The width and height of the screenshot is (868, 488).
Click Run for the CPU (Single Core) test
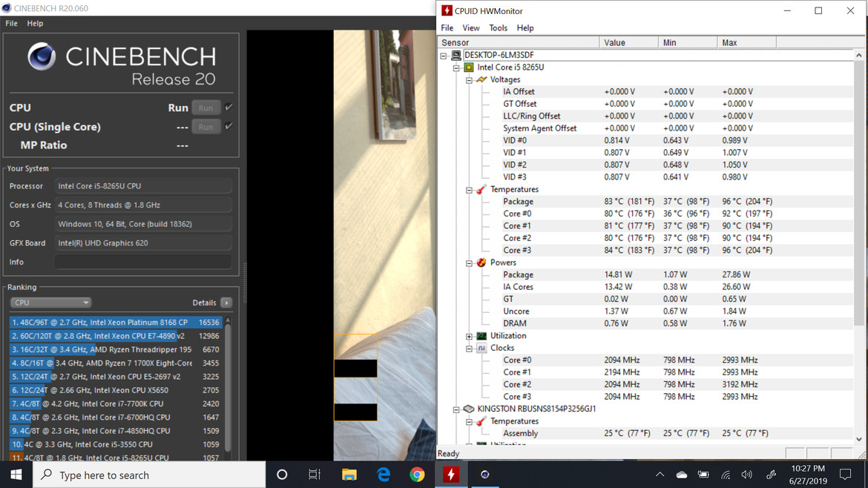[206, 127]
